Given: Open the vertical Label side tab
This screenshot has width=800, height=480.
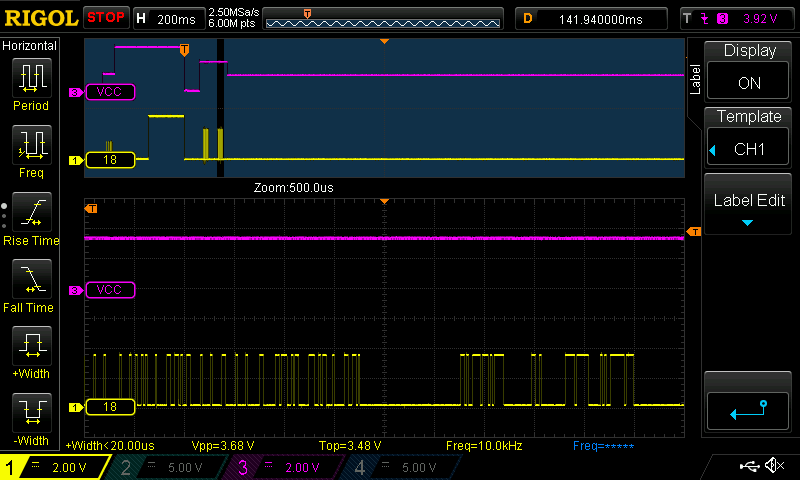Looking at the screenshot, I should (x=695, y=80).
